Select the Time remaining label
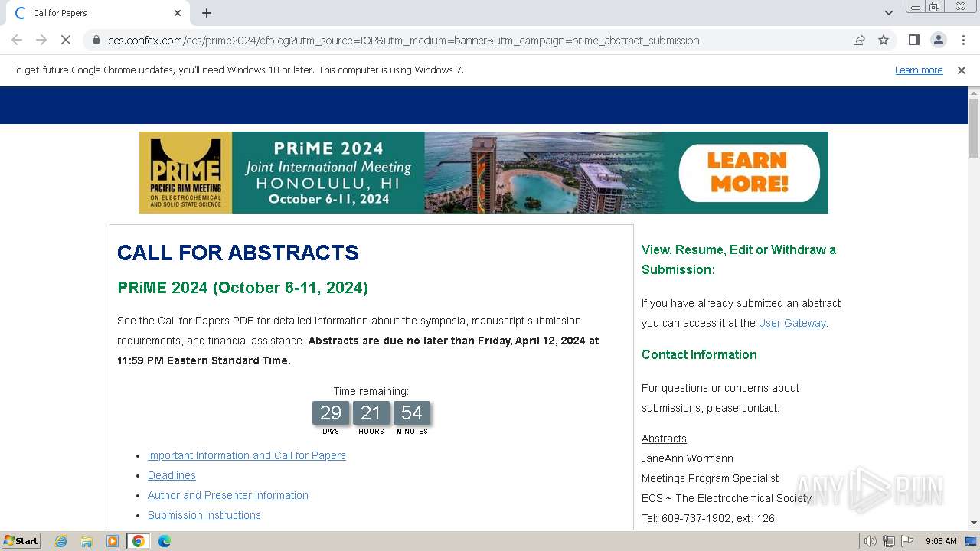980x551 pixels. click(x=371, y=391)
